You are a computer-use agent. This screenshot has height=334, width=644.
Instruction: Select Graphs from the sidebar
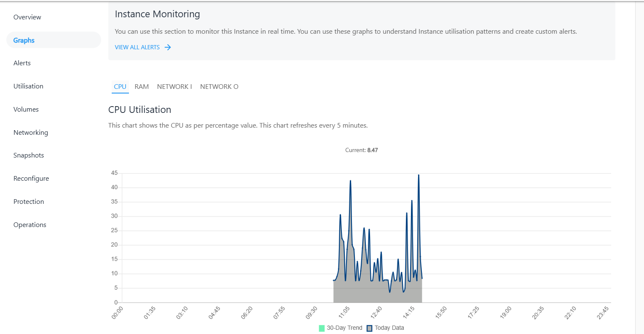click(24, 40)
